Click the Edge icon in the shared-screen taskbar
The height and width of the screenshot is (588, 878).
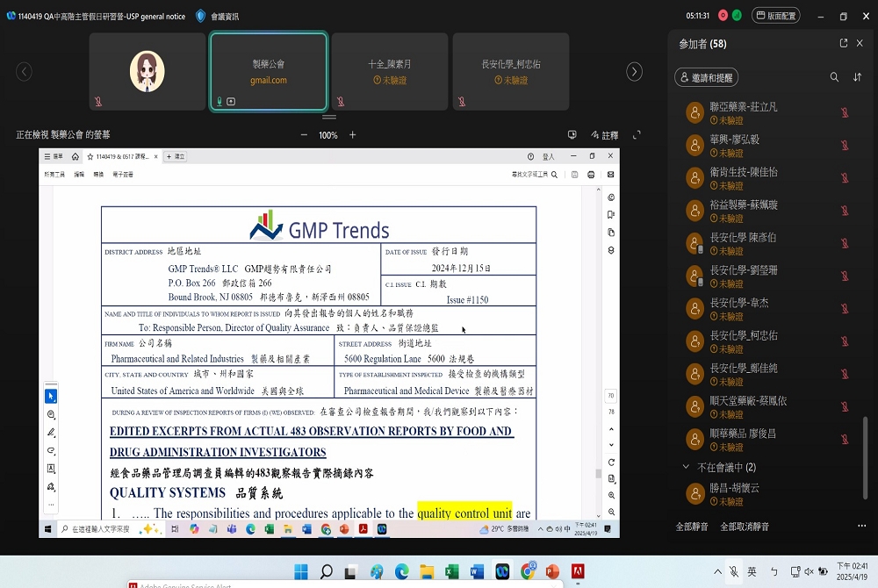[250, 528]
